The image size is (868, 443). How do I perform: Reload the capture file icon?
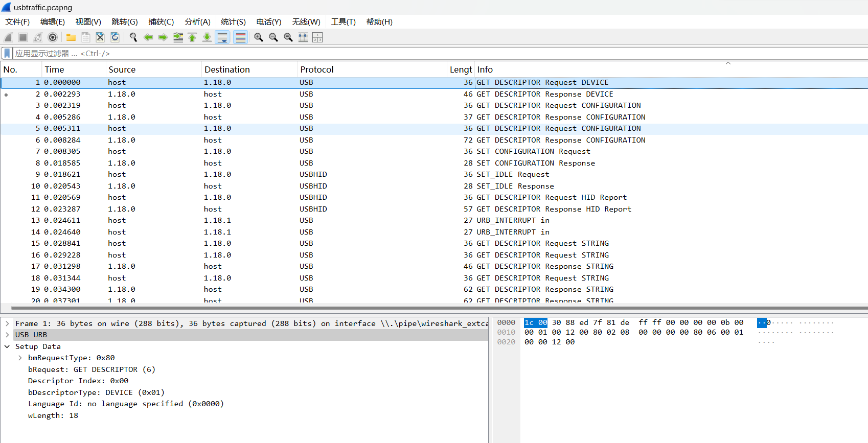(x=115, y=37)
